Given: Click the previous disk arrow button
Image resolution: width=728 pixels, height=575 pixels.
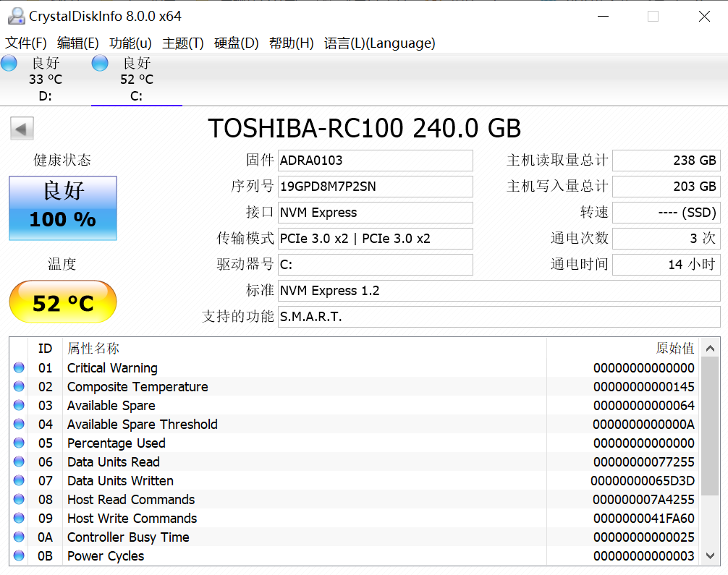Looking at the screenshot, I should point(22,129).
